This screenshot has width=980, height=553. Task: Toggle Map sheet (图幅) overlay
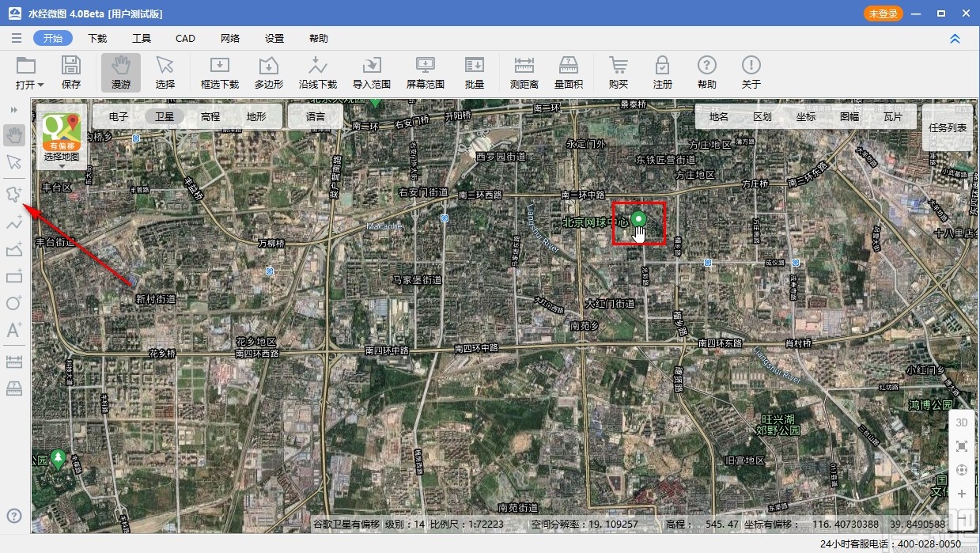tap(849, 117)
